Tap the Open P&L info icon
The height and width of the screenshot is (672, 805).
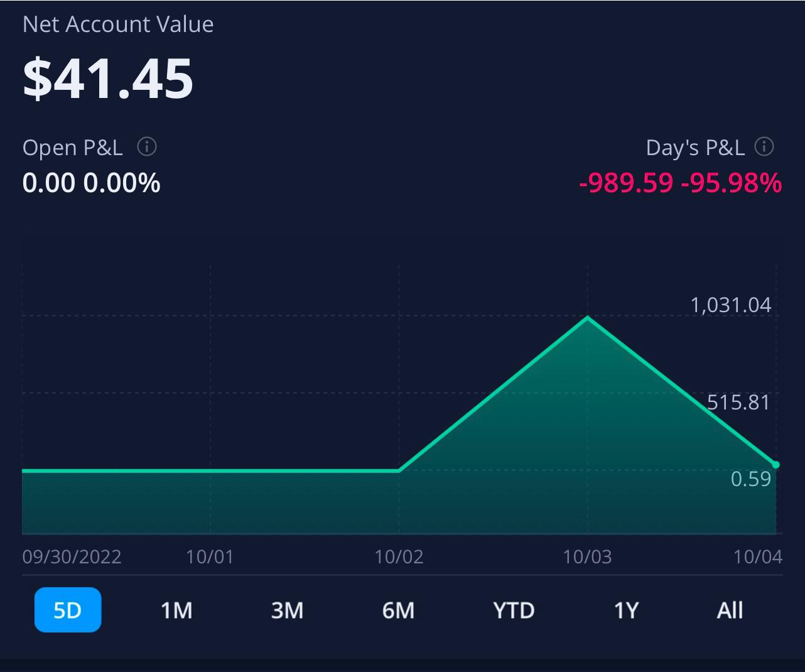pos(147,147)
